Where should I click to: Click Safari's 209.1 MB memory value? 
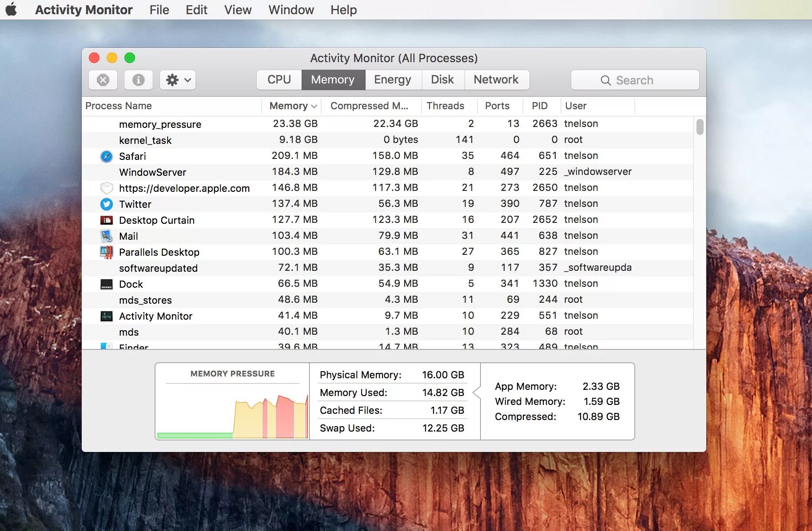click(295, 156)
